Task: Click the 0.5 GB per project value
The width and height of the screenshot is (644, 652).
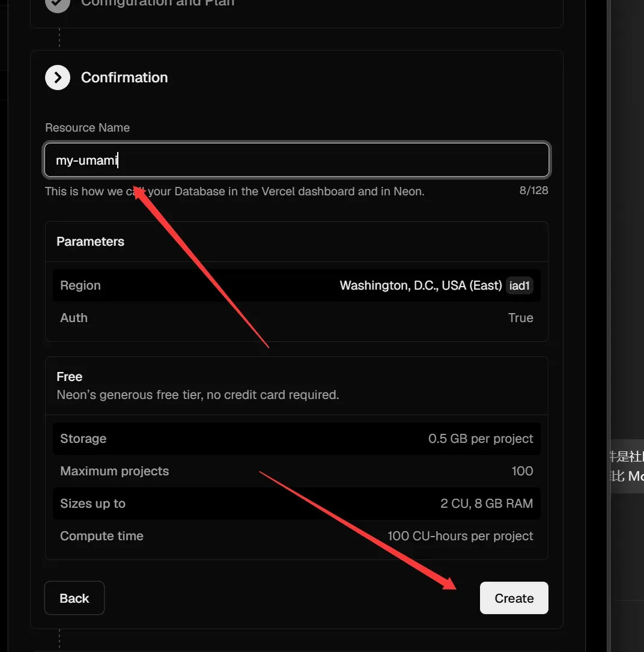Action: pos(481,439)
